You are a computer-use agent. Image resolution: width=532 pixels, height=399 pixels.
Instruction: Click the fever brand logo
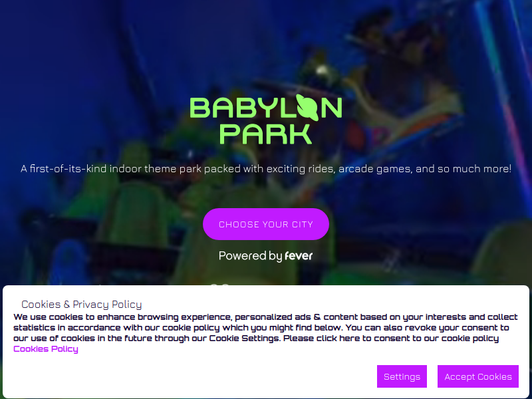click(x=299, y=256)
